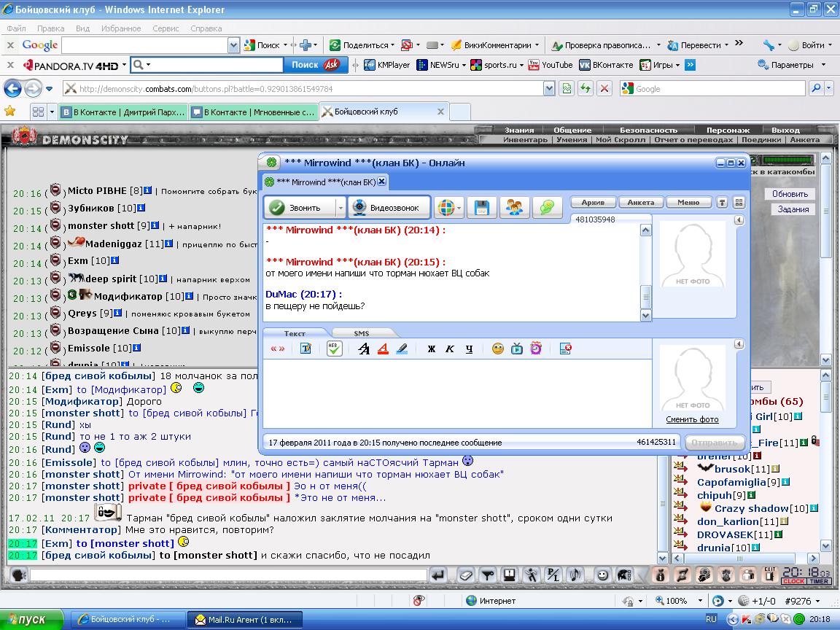Open the quick tabs grid icon
Viewport: 840px width, 630px height.
[x=38, y=112]
